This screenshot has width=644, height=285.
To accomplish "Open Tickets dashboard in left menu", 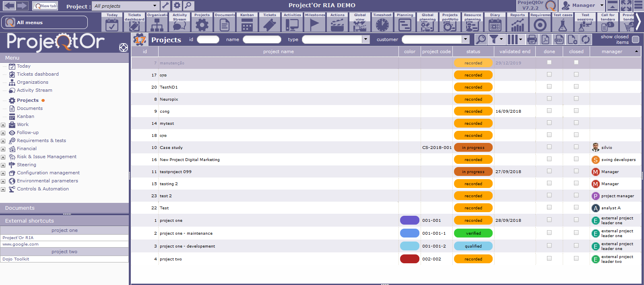I will point(37,74).
